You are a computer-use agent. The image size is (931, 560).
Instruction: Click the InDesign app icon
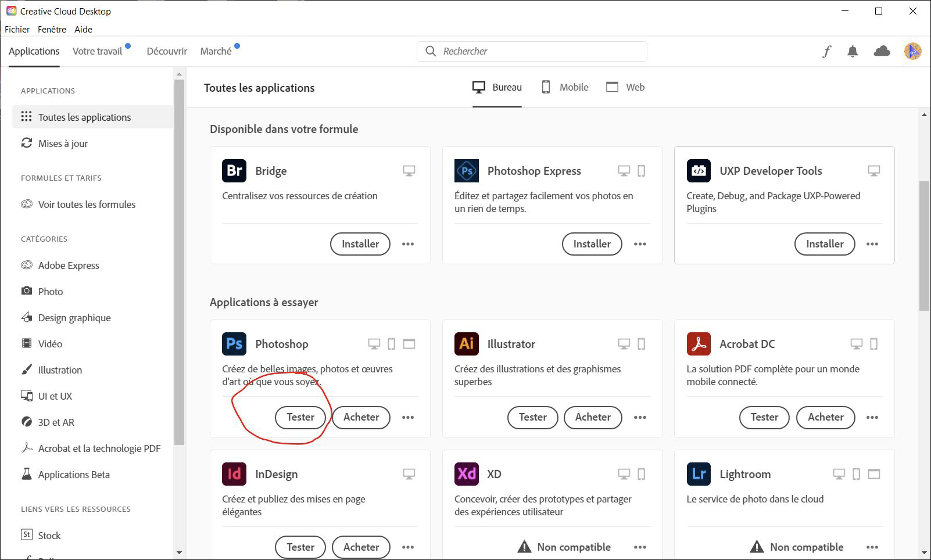coord(234,474)
